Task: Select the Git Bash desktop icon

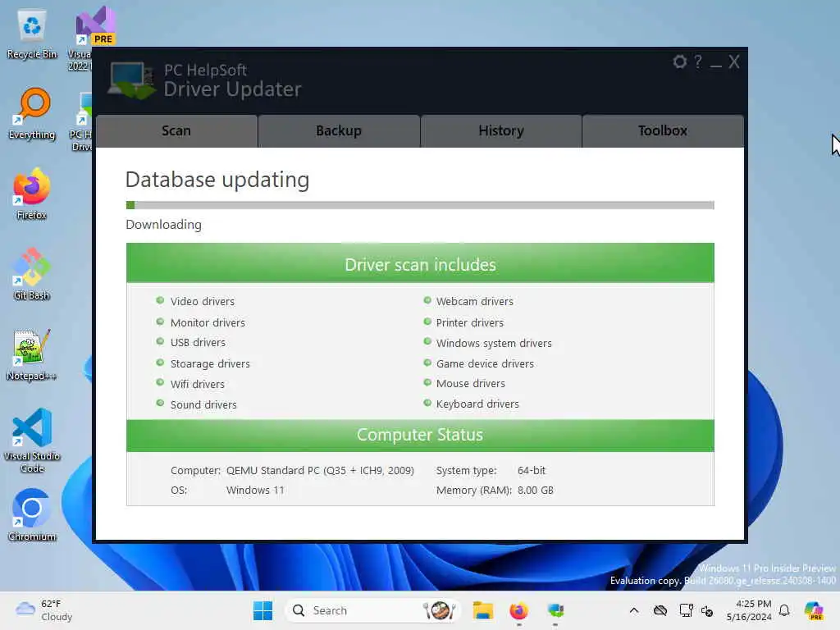Action: click(32, 274)
